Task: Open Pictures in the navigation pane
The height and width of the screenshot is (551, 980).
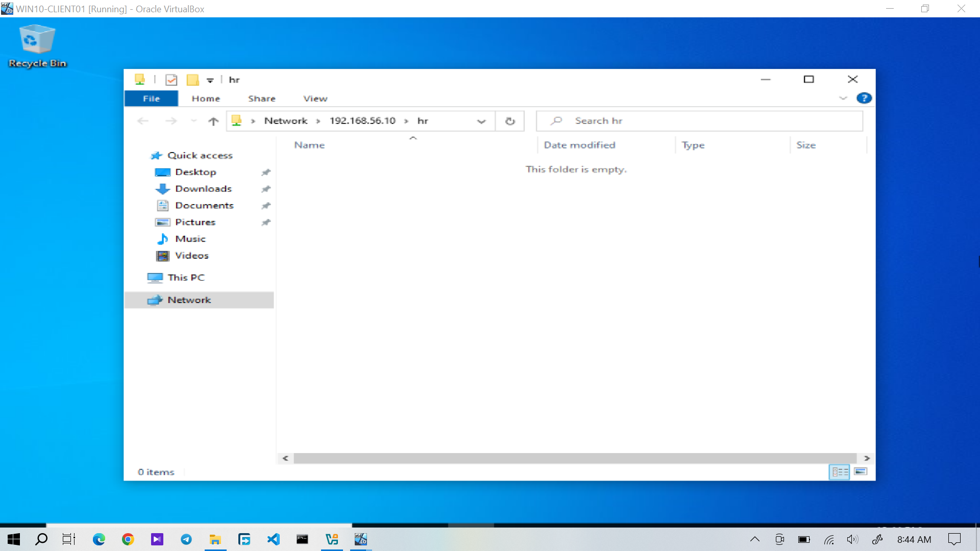Action: click(x=195, y=222)
